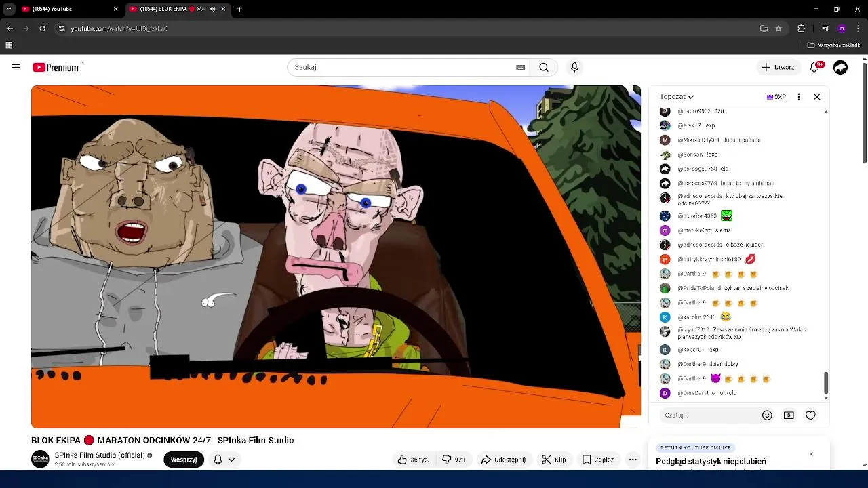
Task: Click the youtube.com address bar URL
Action: pos(119,28)
